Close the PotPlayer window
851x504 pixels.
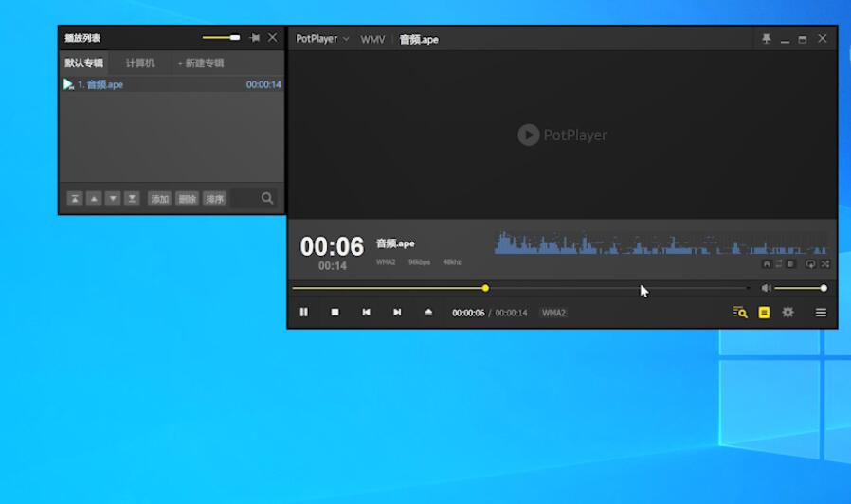823,39
